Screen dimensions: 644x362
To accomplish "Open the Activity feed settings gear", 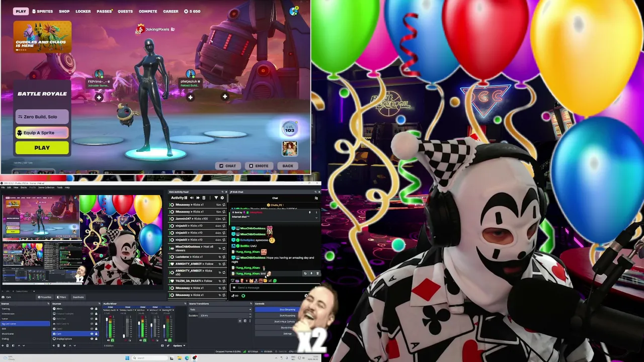I will click(x=222, y=198).
